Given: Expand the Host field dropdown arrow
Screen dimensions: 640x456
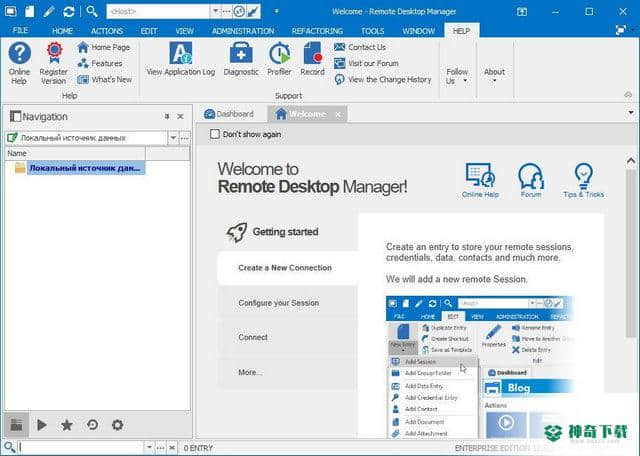Looking at the screenshot, I should pyautogui.click(x=215, y=11).
